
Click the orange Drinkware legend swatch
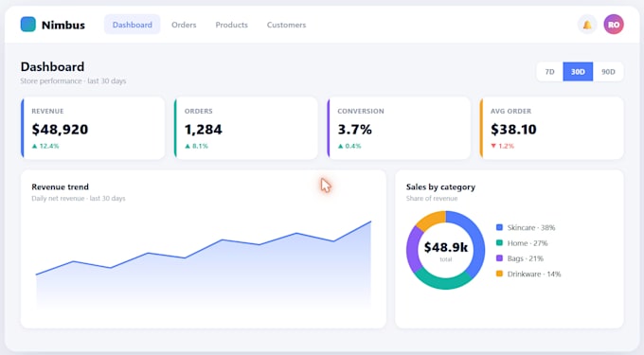(499, 274)
